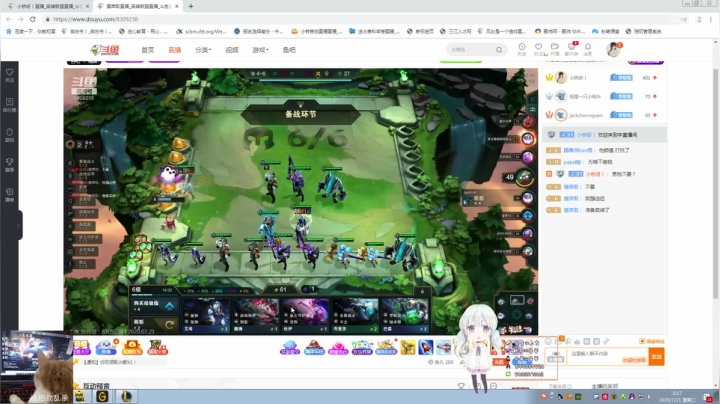This screenshot has height=404, width=720.
Task: Buy experience with the blue-arrow shop button
Action: [153, 306]
